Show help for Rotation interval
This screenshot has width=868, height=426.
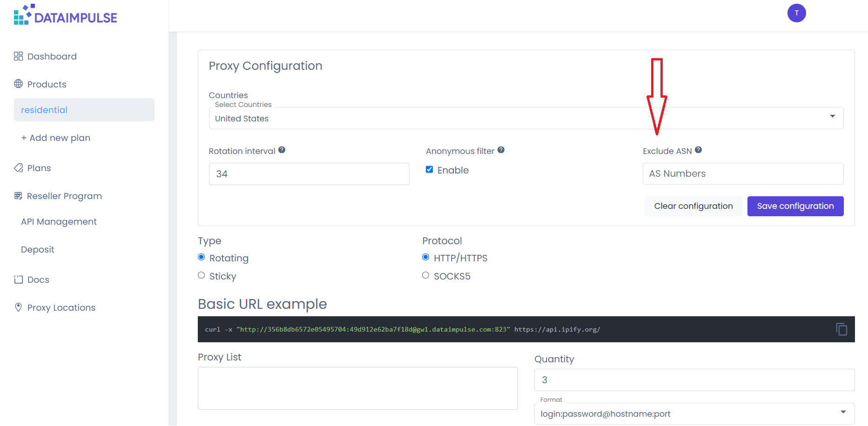point(282,150)
